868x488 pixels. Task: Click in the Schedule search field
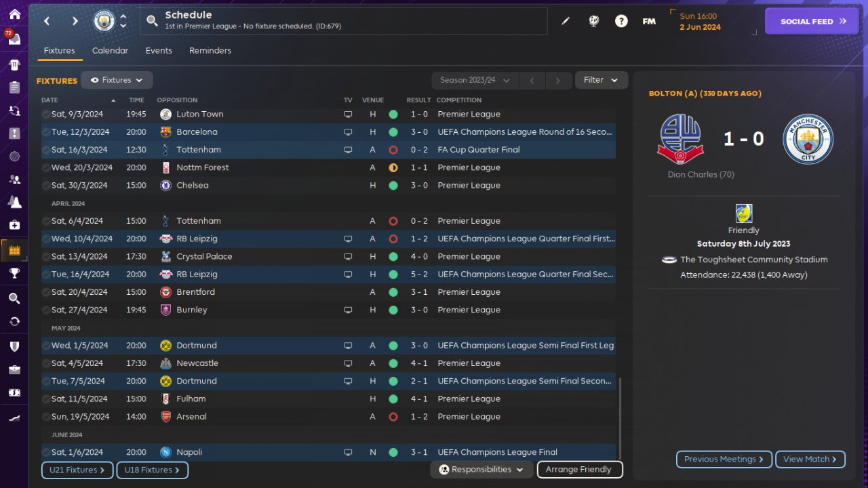click(344, 21)
